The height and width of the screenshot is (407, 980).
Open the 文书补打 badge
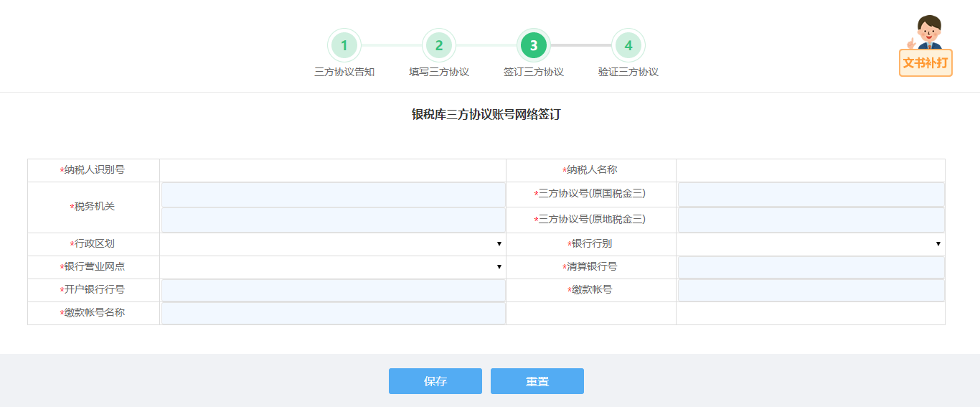925,62
